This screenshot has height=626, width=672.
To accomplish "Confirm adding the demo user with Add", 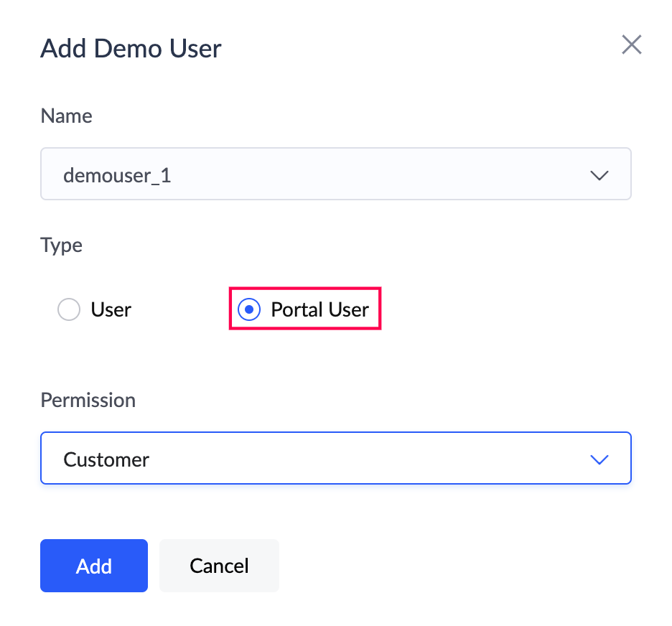I will 94,566.
